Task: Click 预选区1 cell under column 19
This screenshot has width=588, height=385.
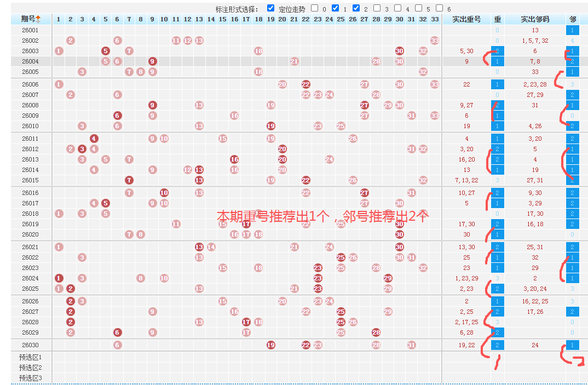Action: [270, 357]
